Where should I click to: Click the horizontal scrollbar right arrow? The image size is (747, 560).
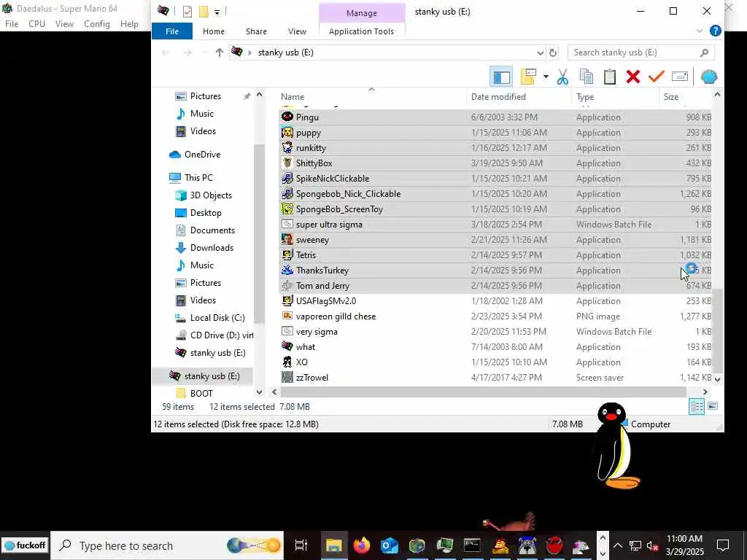pyautogui.click(x=705, y=392)
